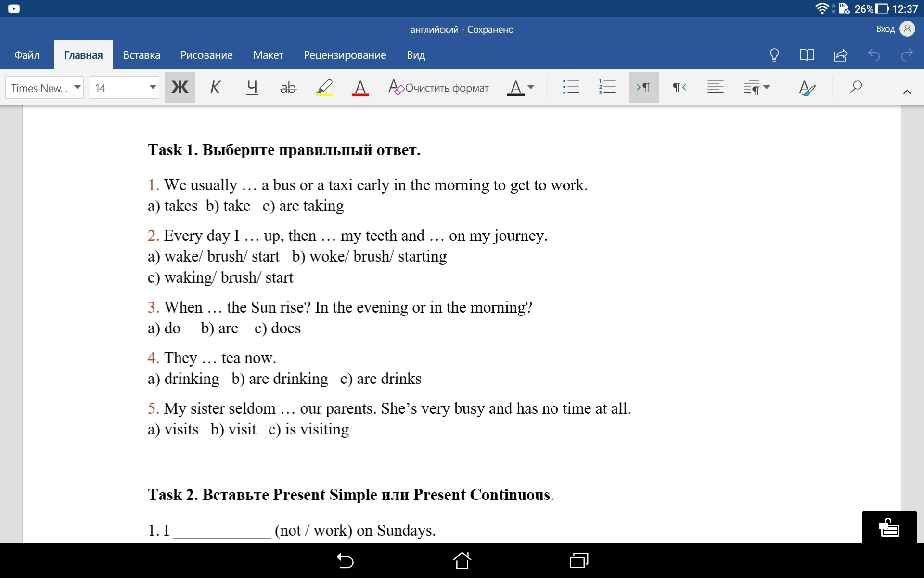Tap the Android home button
924x578 pixels.
pos(462,561)
